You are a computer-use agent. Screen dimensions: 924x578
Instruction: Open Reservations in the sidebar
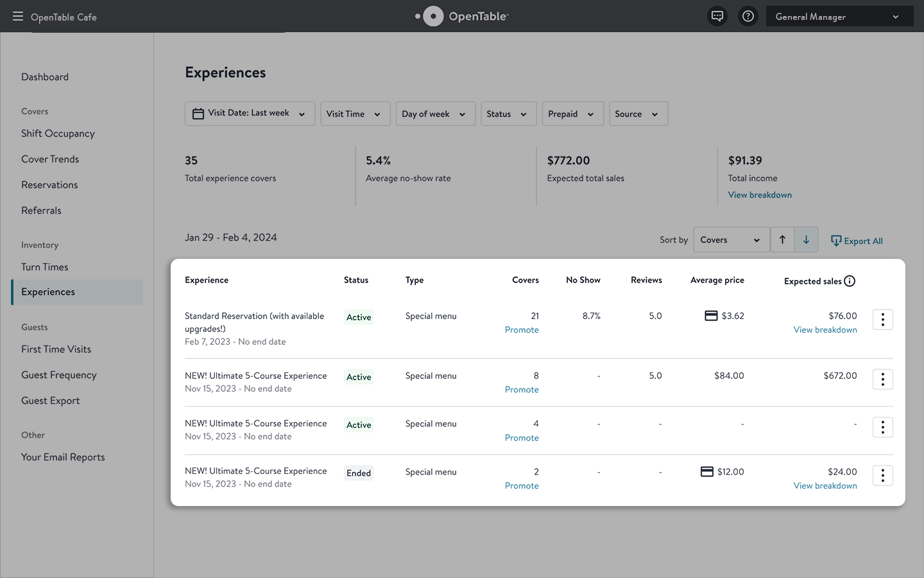click(49, 185)
